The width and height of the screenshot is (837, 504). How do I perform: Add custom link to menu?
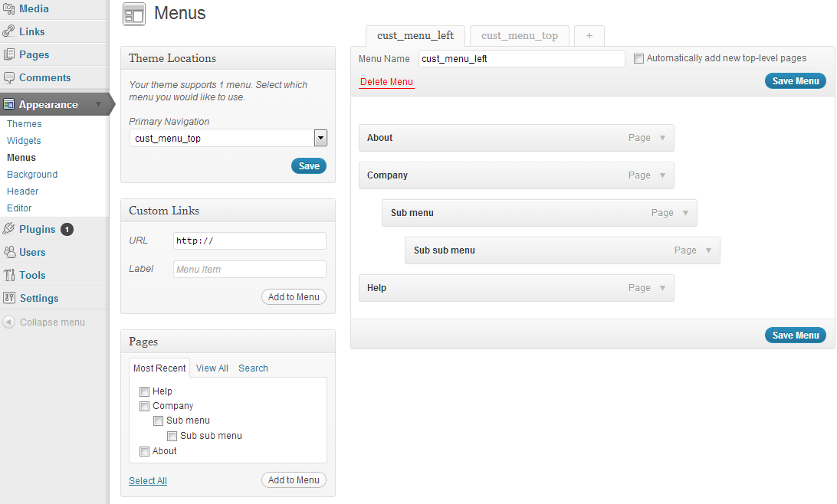(x=294, y=297)
